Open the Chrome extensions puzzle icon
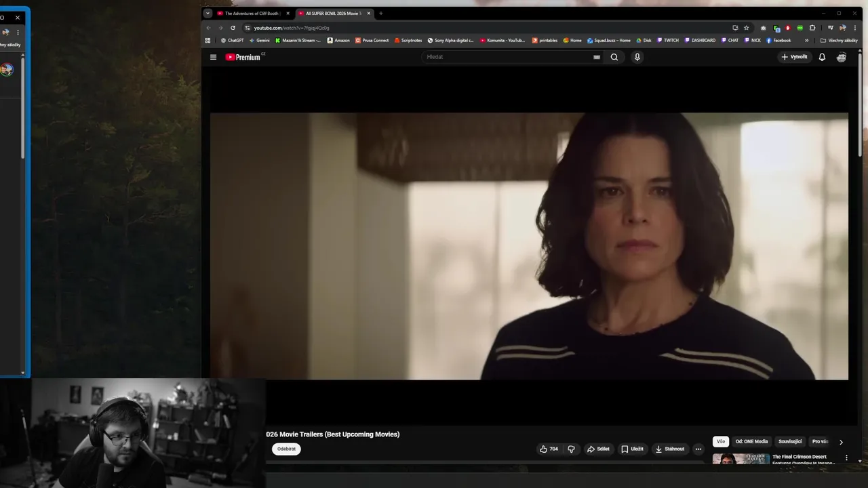This screenshot has width=868, height=488. tap(812, 28)
